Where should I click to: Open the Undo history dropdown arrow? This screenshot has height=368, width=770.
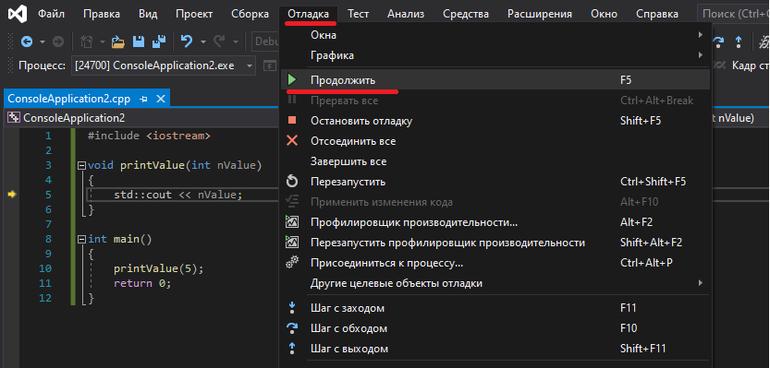[x=203, y=42]
